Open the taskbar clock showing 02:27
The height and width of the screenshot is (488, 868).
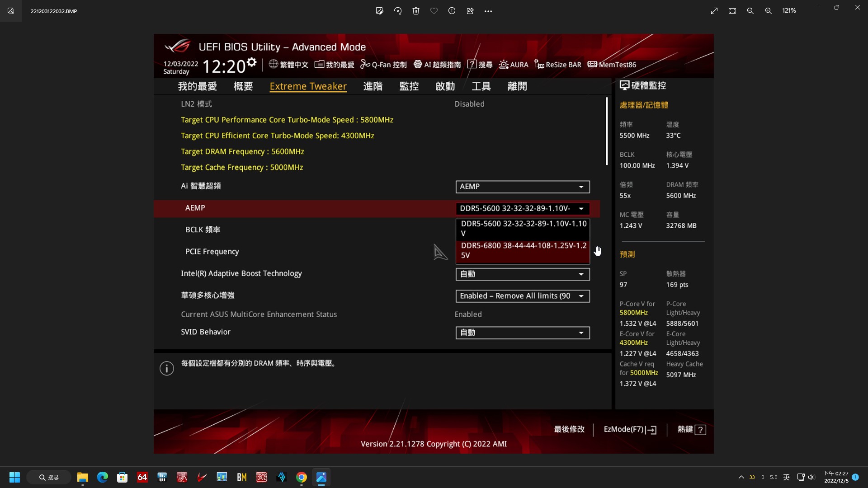(x=836, y=477)
